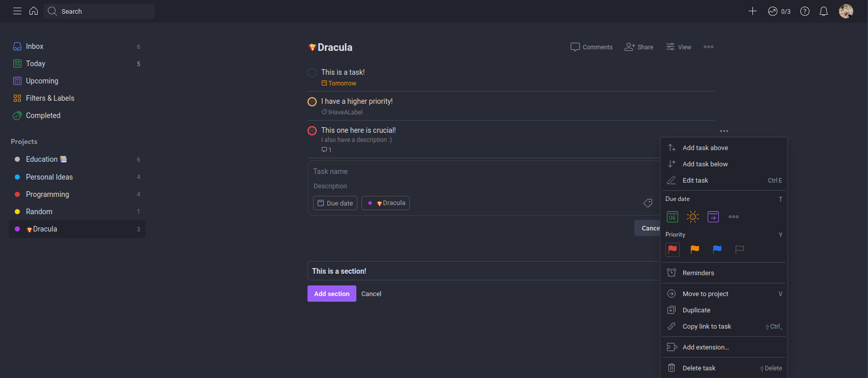Click the Search field in top bar
The height and width of the screenshot is (378, 868).
pyautogui.click(x=99, y=11)
